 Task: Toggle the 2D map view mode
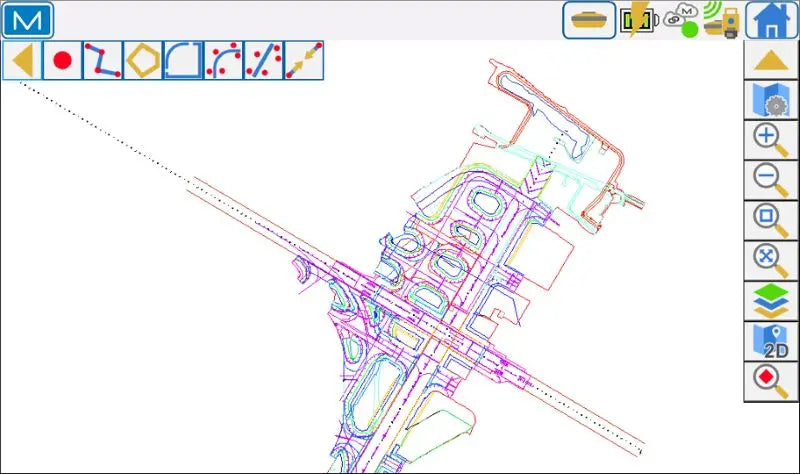(x=769, y=341)
